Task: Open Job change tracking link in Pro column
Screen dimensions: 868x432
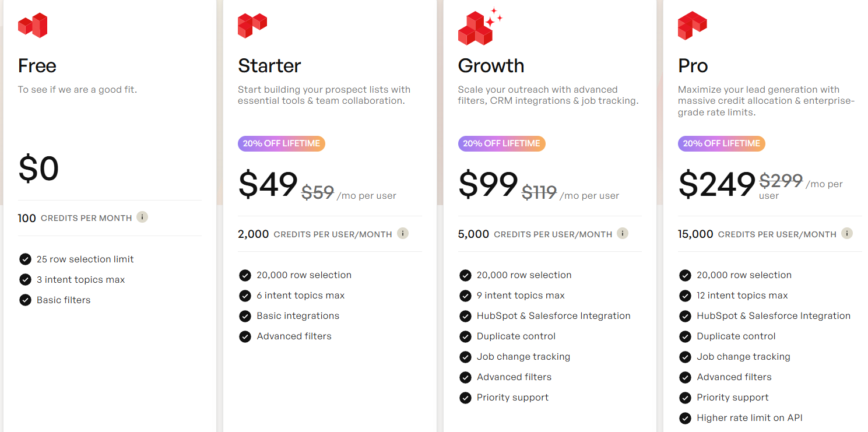Action: click(743, 356)
